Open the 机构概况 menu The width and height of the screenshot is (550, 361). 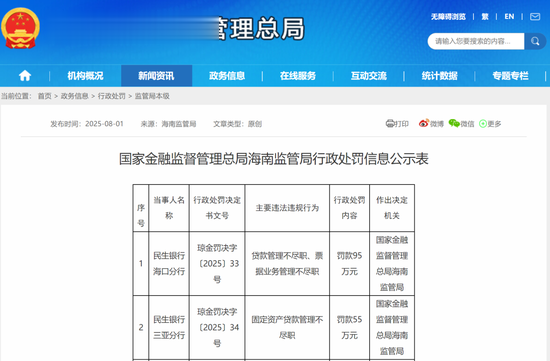point(85,75)
